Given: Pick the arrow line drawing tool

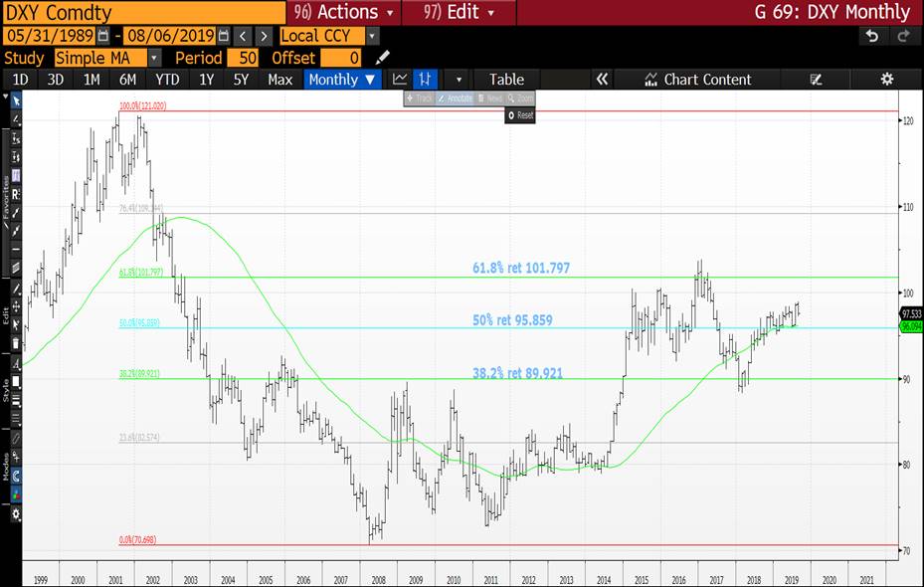Looking at the screenshot, I should pyautogui.click(x=16, y=231).
